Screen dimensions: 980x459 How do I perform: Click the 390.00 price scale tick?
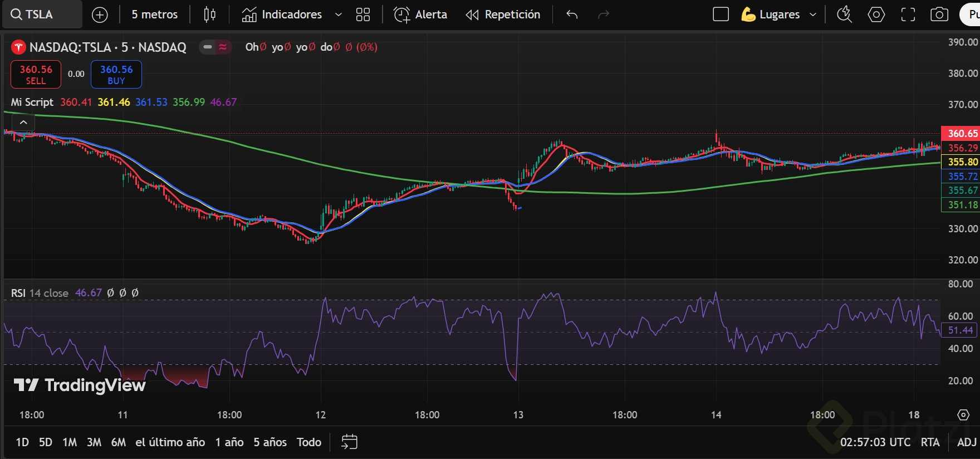(x=963, y=42)
